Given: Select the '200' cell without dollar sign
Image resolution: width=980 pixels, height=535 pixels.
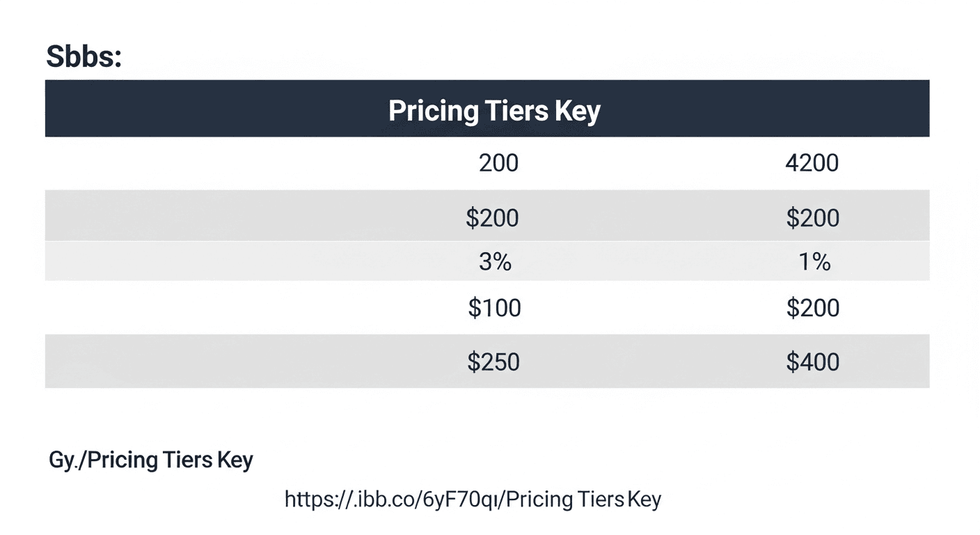Looking at the screenshot, I should coord(498,164).
